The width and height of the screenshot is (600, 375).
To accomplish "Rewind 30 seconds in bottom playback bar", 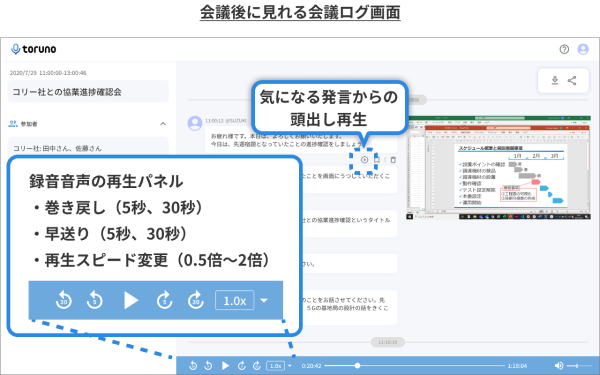I will point(193,366).
